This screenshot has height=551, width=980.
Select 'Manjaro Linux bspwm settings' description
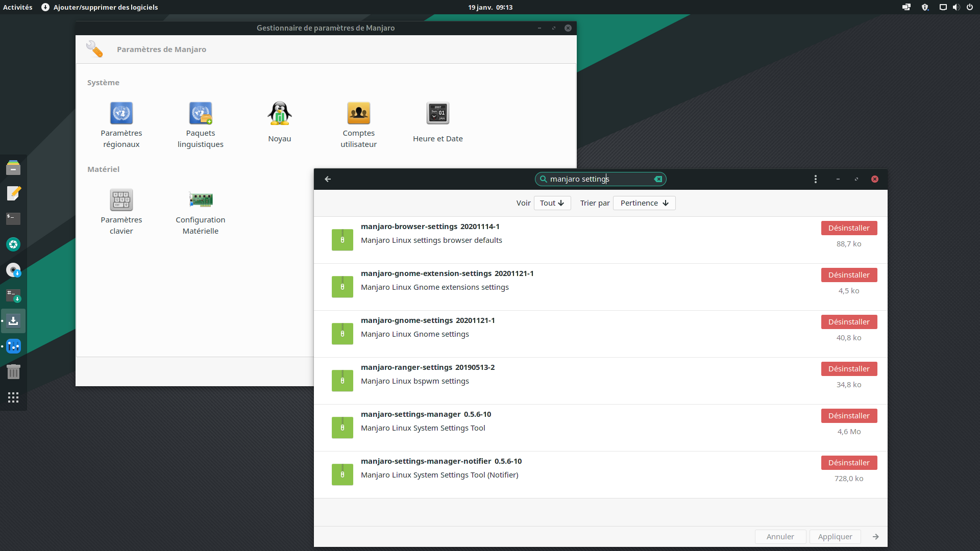coord(415,381)
